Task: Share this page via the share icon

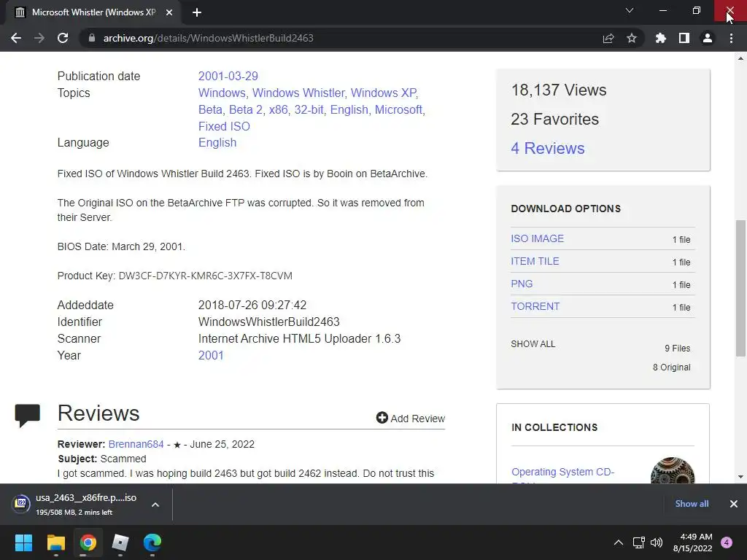Action: 608,38
